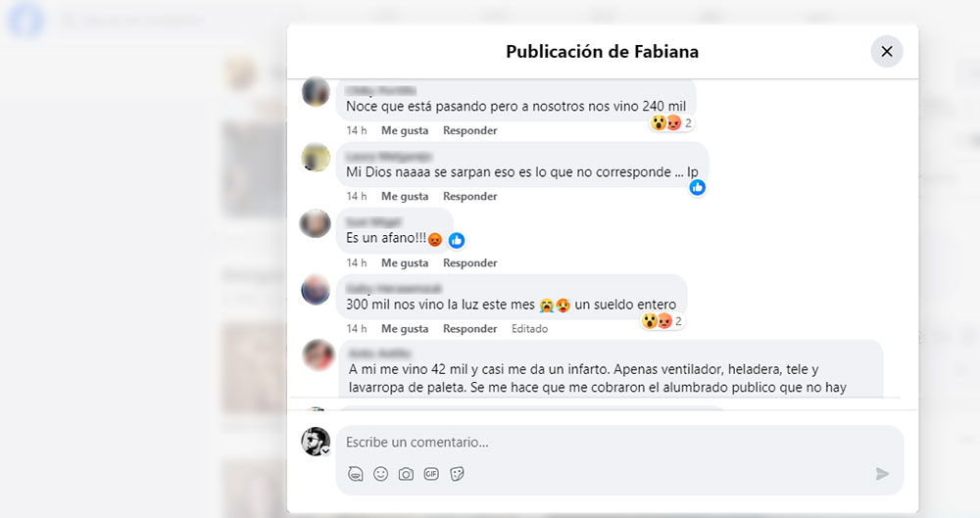Image resolution: width=980 pixels, height=518 pixels.
Task: Open the emoji picker icon
Action: pos(380,474)
